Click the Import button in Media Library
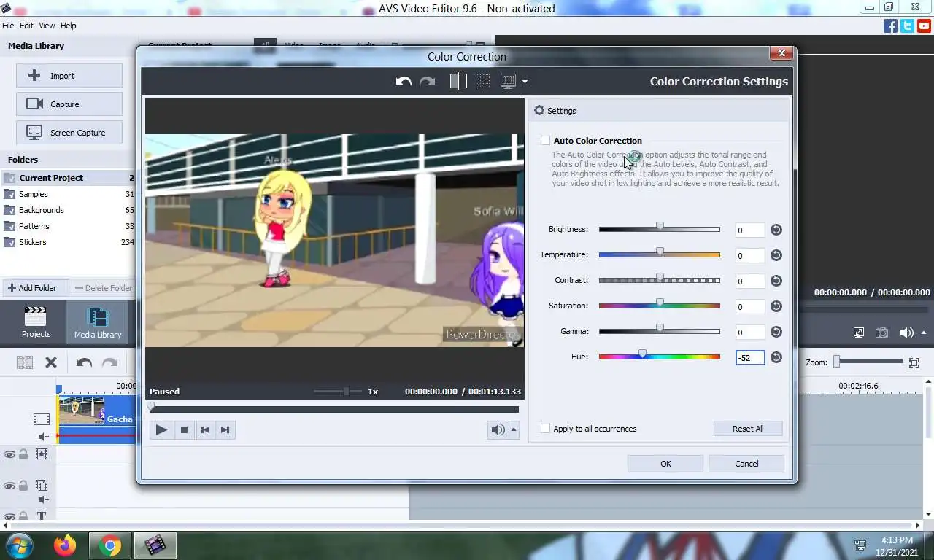934x560 pixels. (69, 76)
